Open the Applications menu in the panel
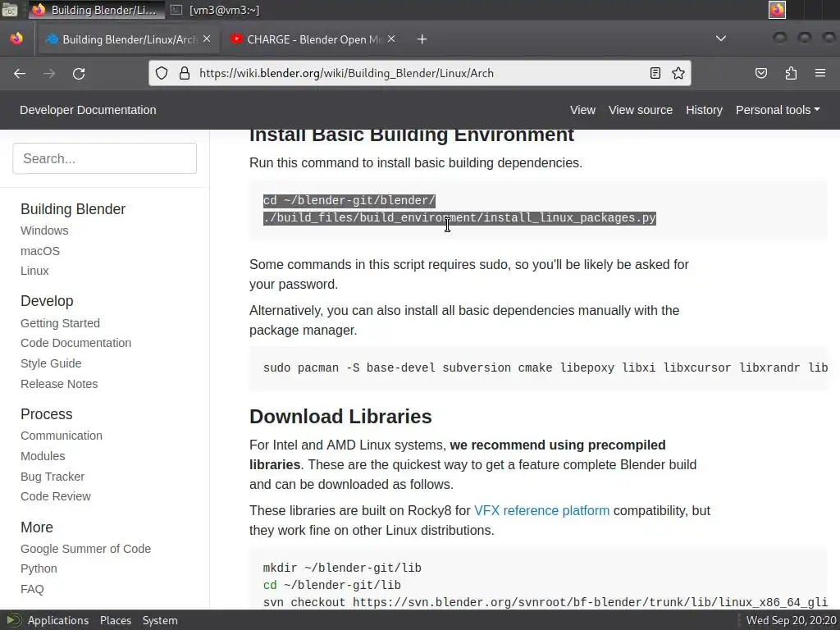The width and height of the screenshot is (840, 630). click(x=58, y=620)
